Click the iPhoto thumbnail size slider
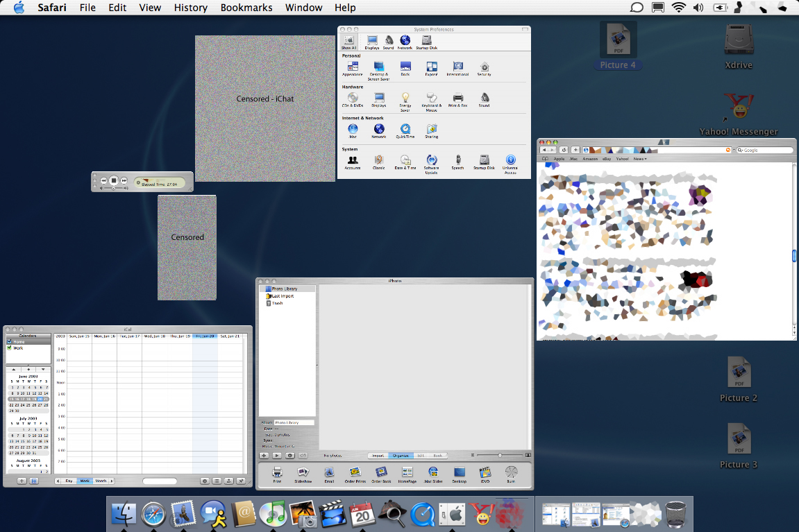The height and width of the screenshot is (532, 799). click(499, 455)
